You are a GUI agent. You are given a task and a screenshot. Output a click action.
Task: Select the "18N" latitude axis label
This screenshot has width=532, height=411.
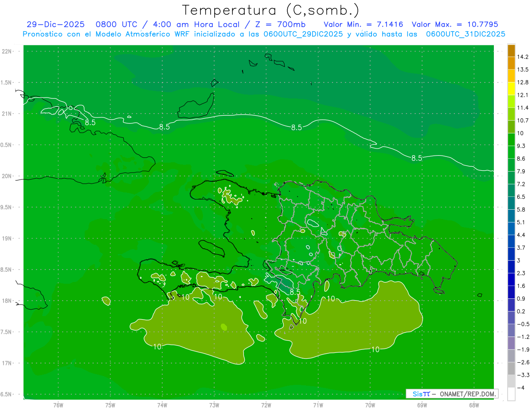point(7,301)
